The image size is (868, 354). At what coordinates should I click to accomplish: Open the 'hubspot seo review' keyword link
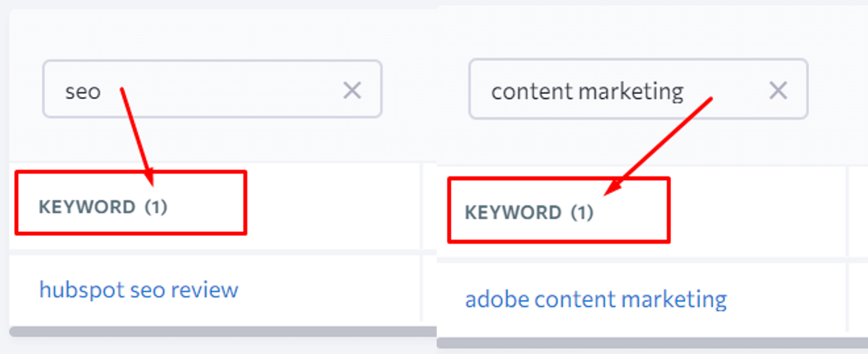pos(139,290)
